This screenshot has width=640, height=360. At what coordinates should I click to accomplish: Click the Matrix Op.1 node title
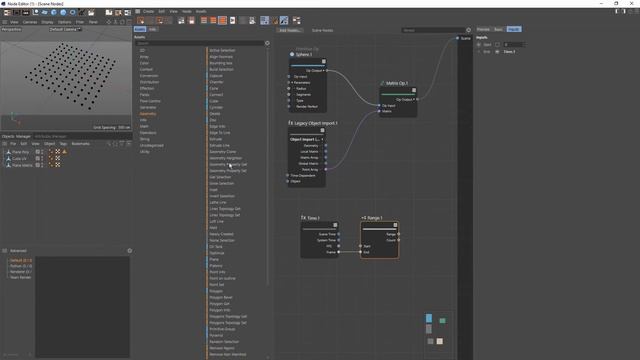pyautogui.click(x=397, y=83)
